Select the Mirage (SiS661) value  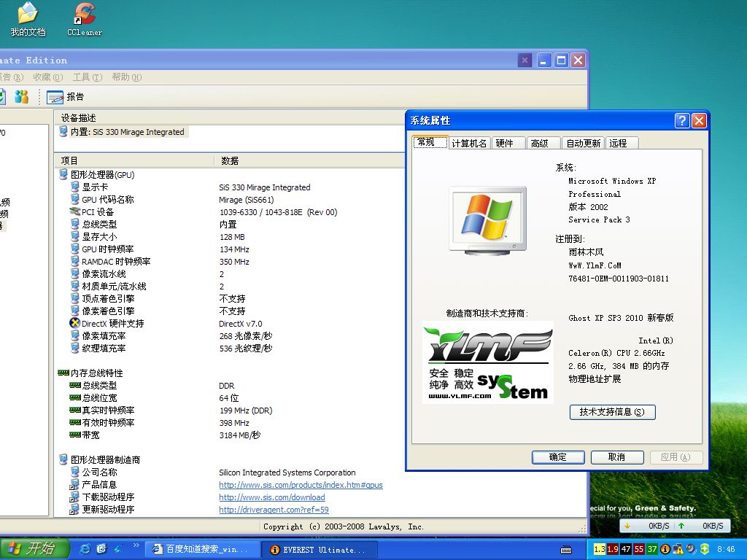coord(247,200)
